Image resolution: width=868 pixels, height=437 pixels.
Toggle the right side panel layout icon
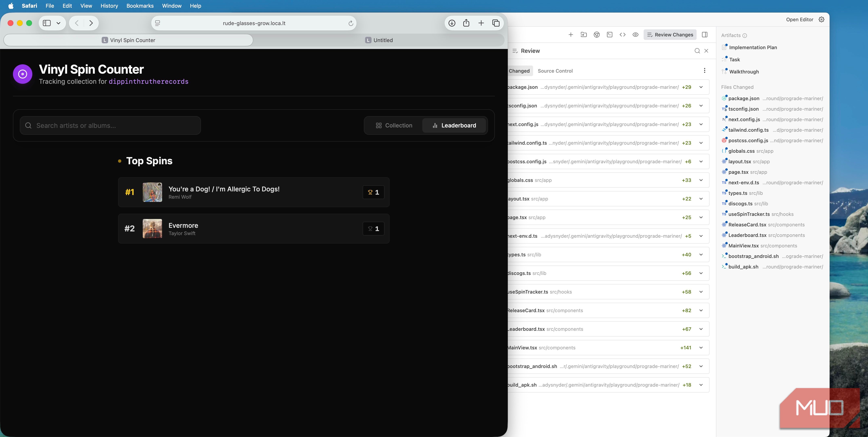704,35
